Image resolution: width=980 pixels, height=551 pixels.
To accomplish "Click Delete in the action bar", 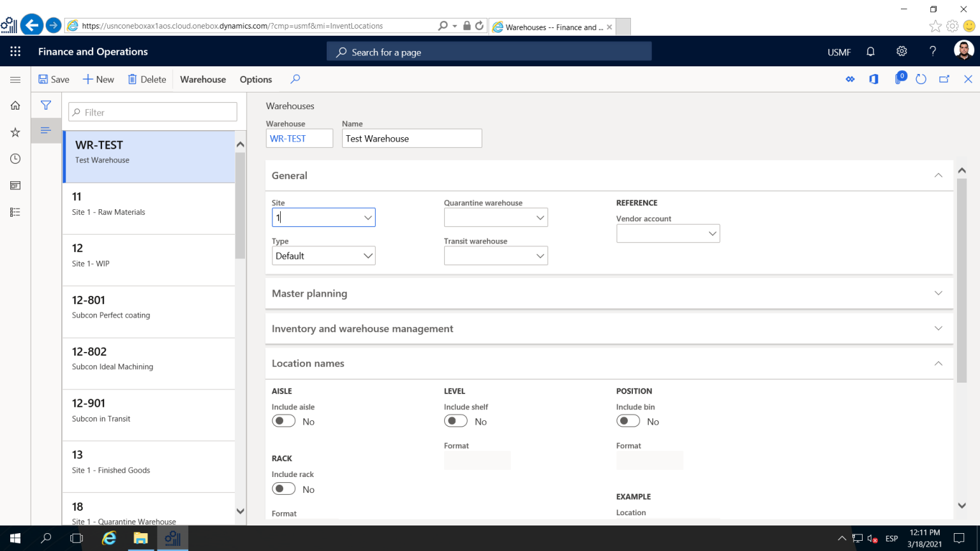I will pos(147,79).
